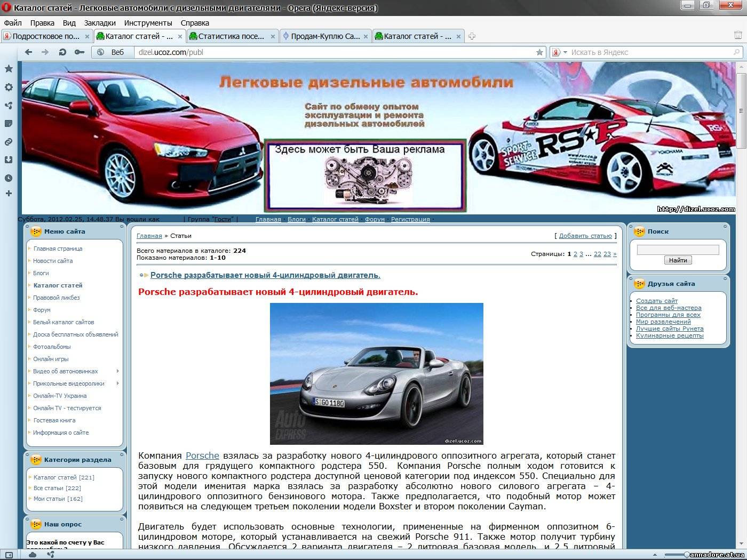747x560 pixels.
Task: Open a new tab with plus icon
Action: point(472,36)
